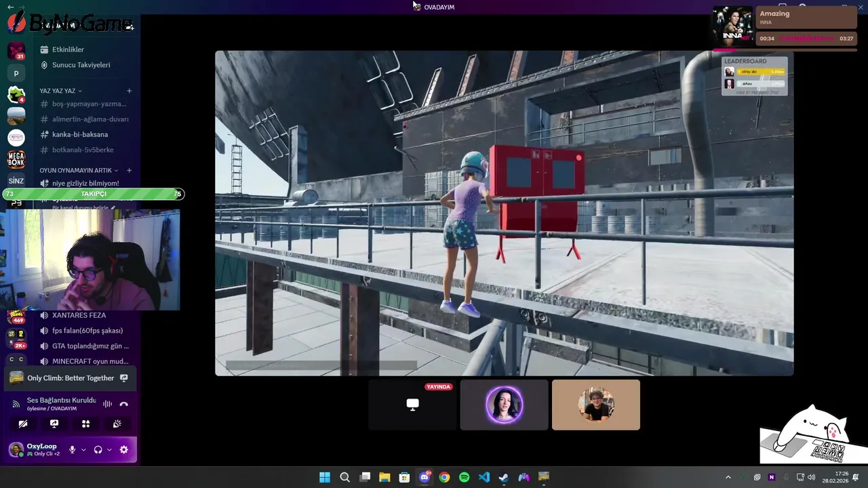Toggle screen sharing in voice panel

[x=54, y=424]
